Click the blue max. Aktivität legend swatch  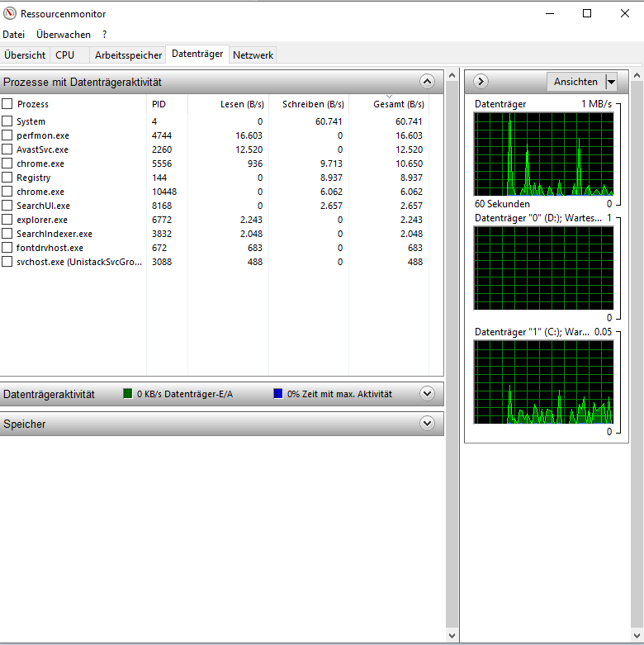point(278,394)
